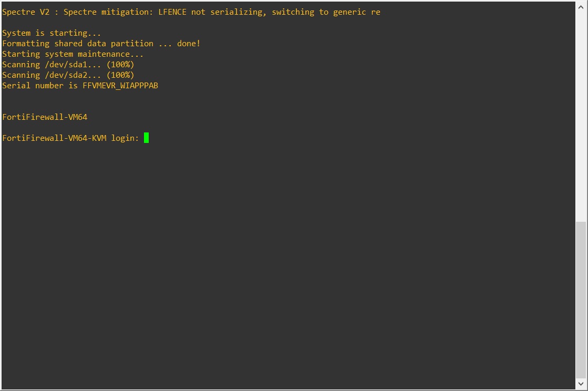Click the "Scanning /dev/sda2" line
The image size is (588, 391).
tap(53, 75)
